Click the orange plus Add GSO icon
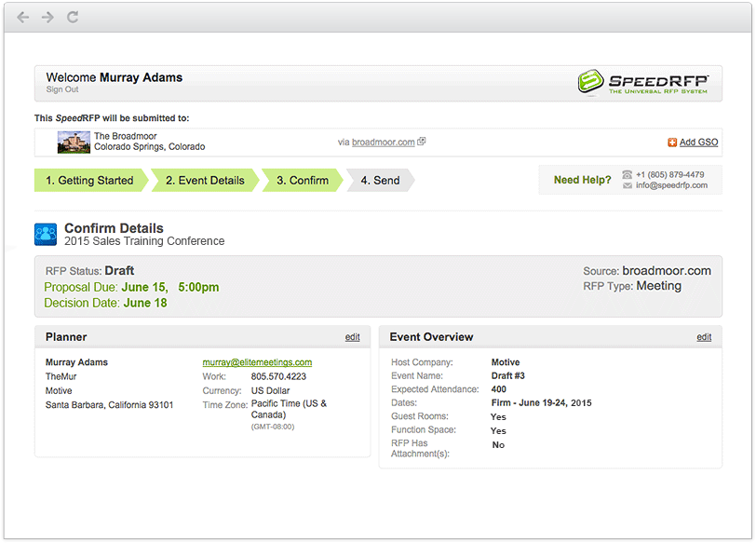The image size is (756, 543). pos(672,143)
